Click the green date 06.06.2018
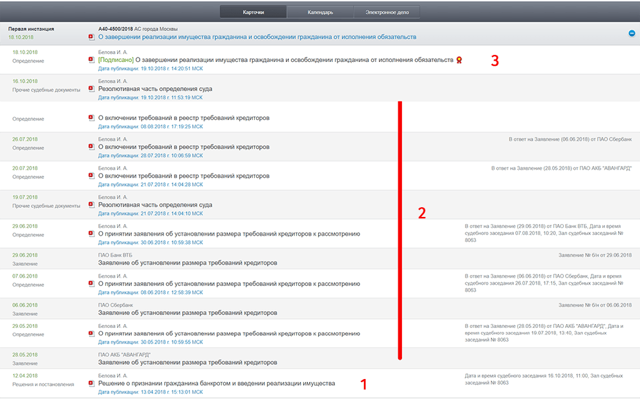Image resolution: width=640 pixels, height=399 pixels. pyautogui.click(x=25, y=305)
